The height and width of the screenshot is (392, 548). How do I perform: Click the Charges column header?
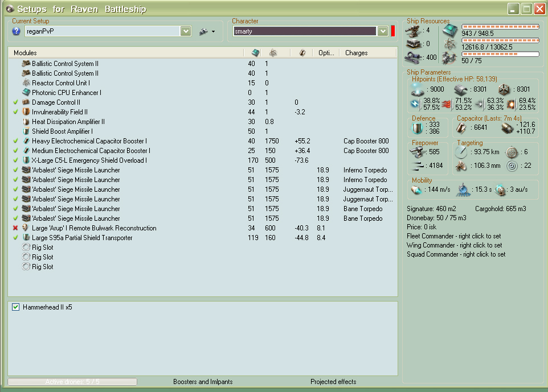click(x=356, y=53)
